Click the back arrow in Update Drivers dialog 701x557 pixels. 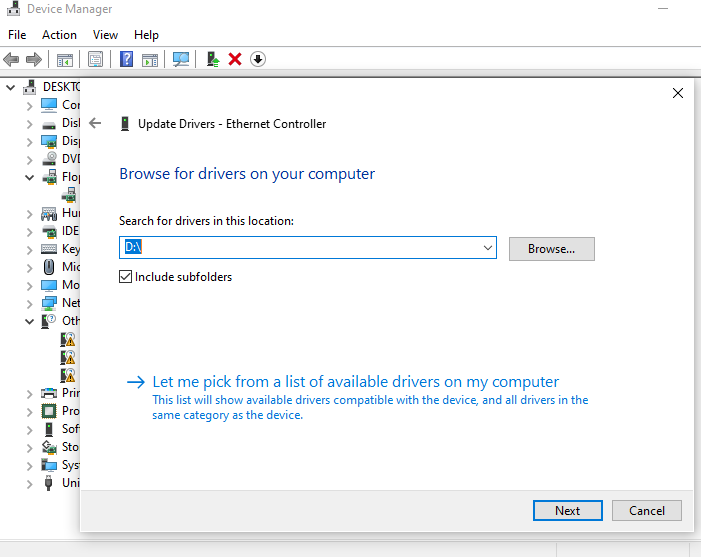[x=95, y=124]
